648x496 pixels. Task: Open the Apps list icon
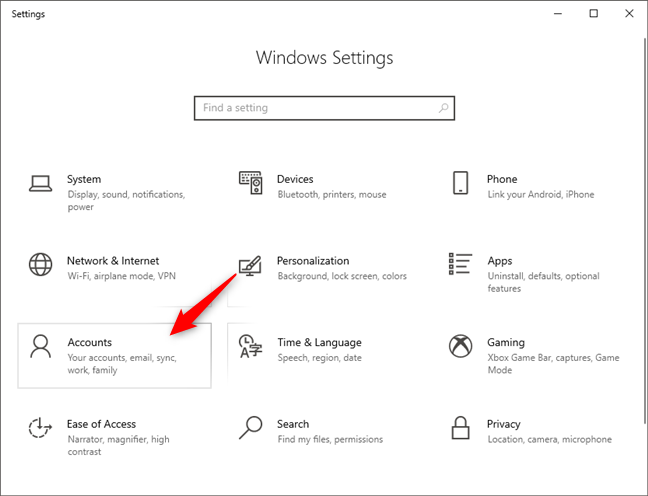click(x=460, y=264)
